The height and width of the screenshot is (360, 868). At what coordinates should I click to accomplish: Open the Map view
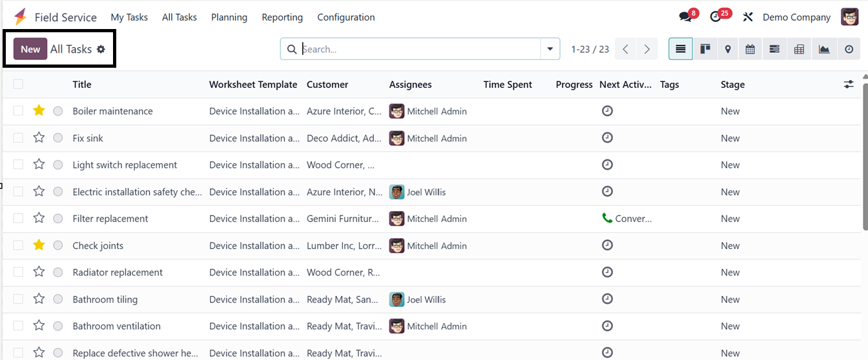(728, 49)
